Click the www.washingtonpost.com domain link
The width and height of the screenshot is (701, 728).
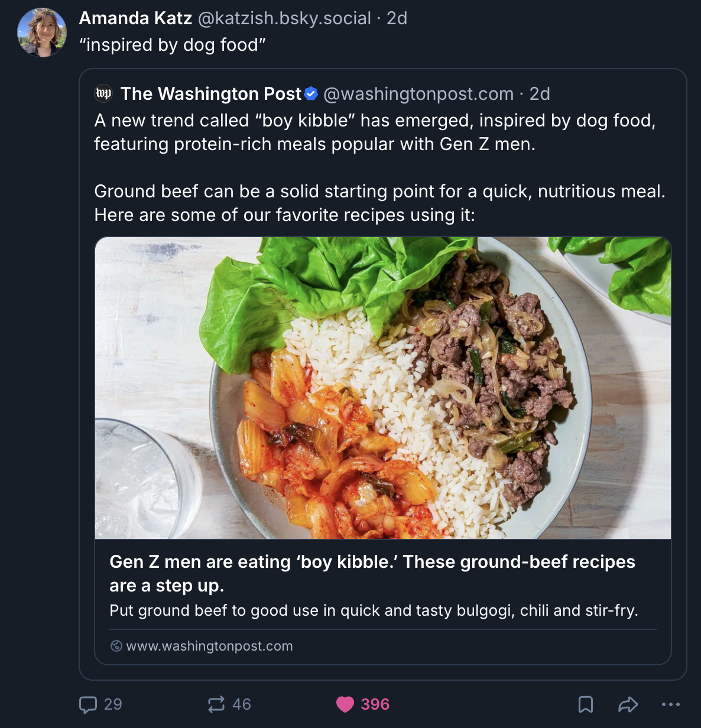[209, 646]
